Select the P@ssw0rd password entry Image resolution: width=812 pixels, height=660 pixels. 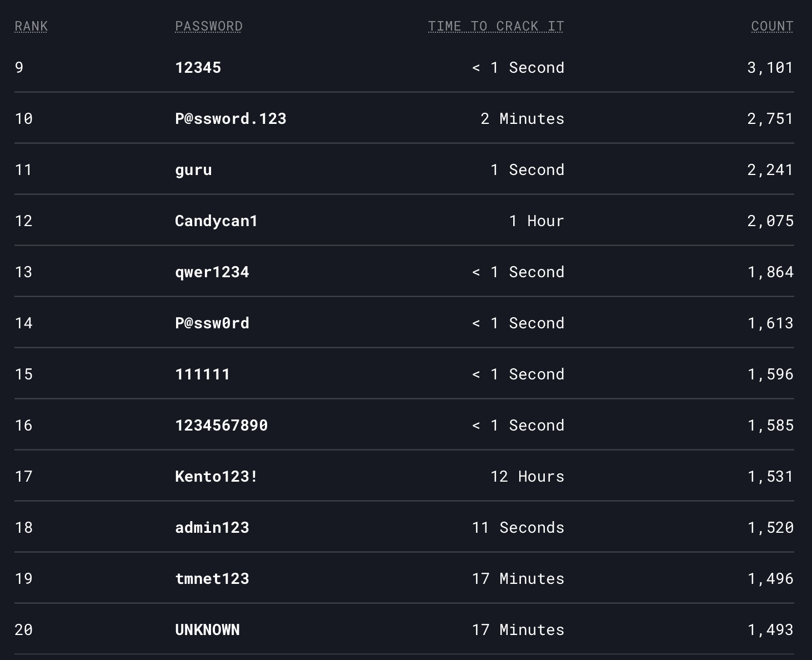point(212,323)
